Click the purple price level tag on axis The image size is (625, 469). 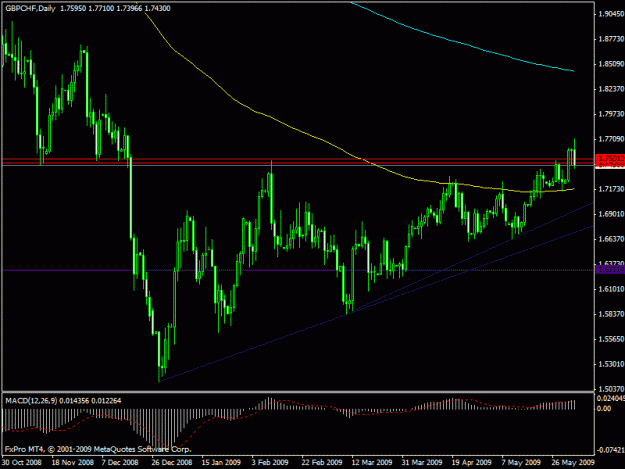pos(610,270)
